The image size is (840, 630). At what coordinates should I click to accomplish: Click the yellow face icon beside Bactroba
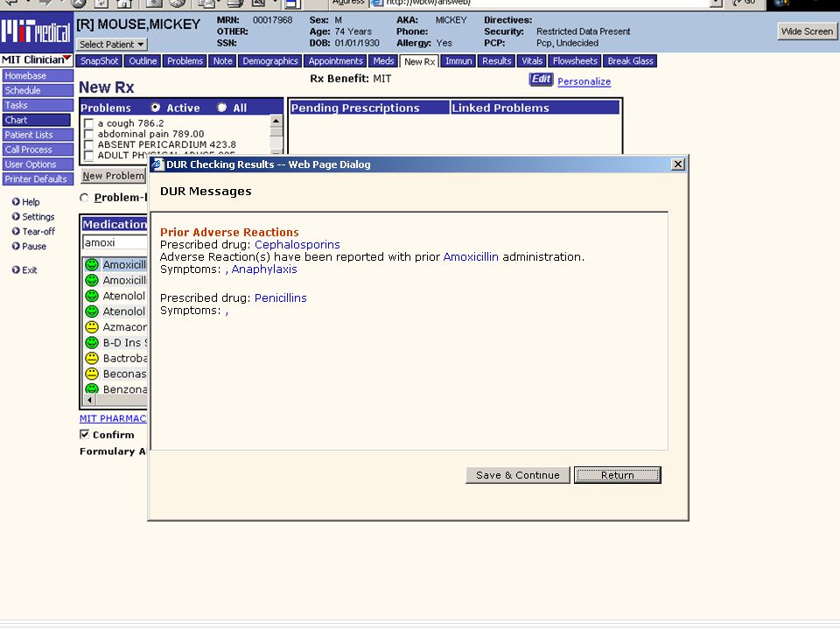coord(92,358)
